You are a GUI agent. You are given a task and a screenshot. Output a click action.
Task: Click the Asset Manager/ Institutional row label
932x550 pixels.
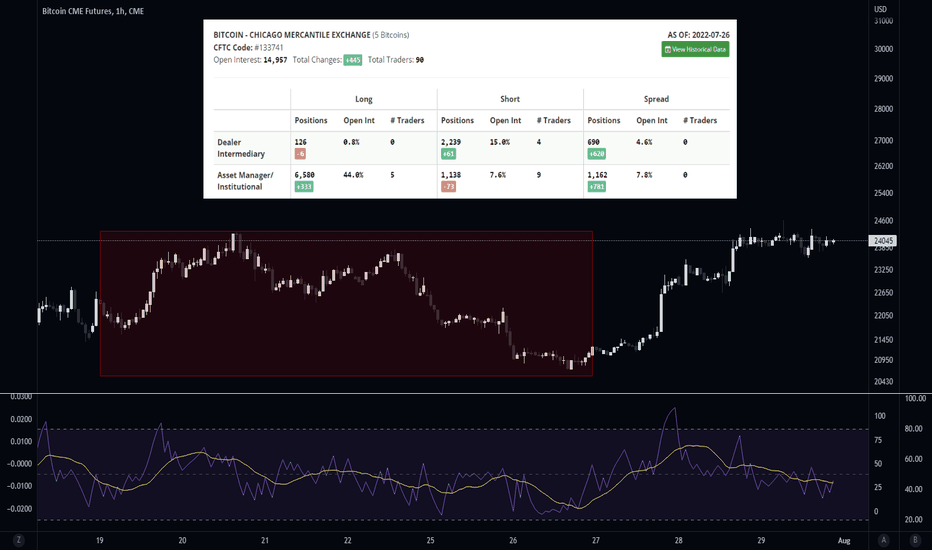tap(245, 181)
